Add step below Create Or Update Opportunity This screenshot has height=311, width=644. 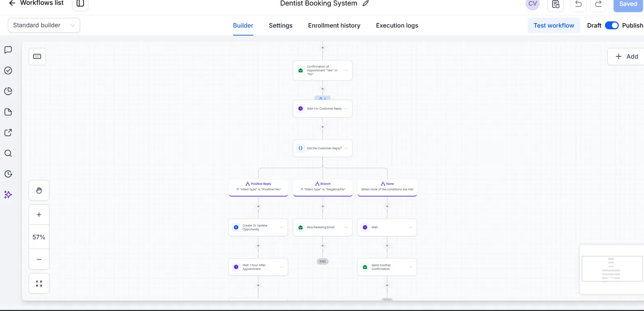[x=258, y=246]
